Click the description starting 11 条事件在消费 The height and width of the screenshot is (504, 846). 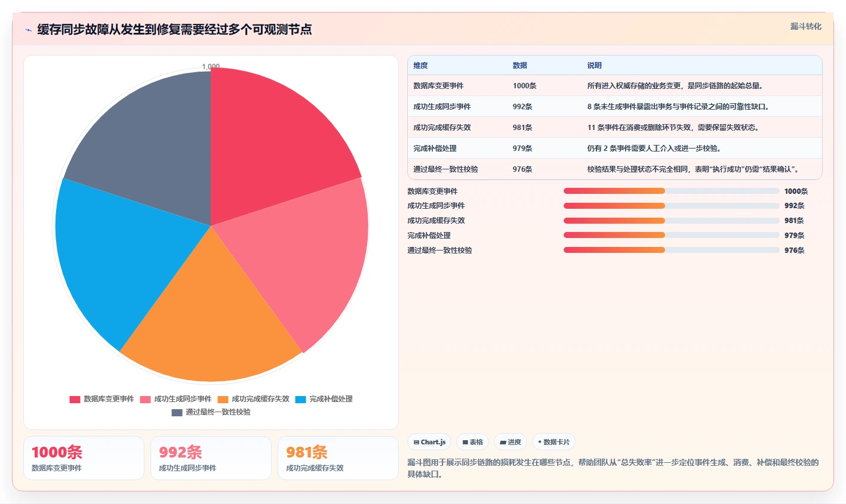tap(673, 128)
